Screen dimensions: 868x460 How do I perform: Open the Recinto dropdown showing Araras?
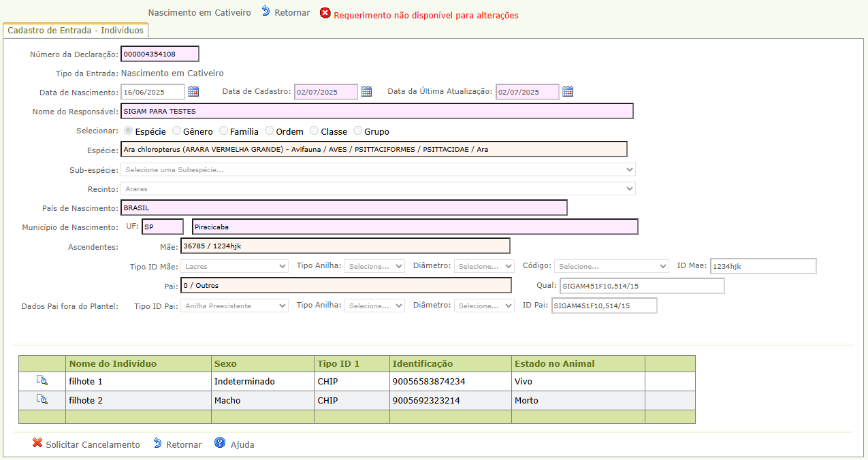[x=378, y=188]
